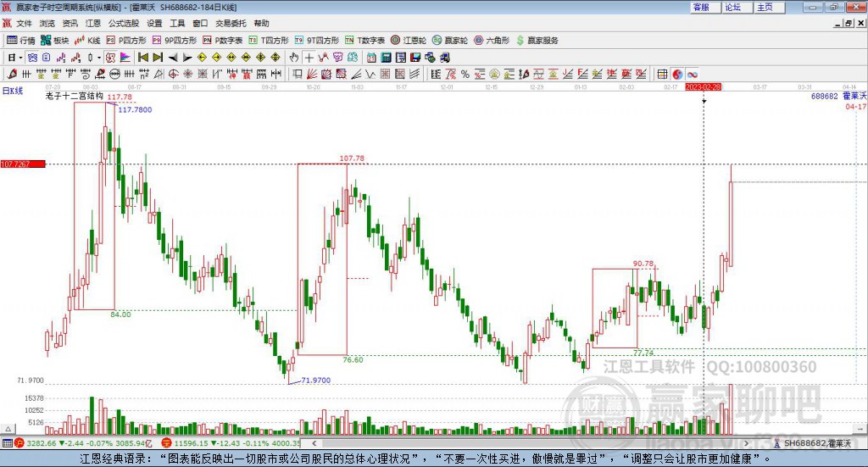
Task: Open the 交易委托 menu
Action: pos(231,23)
